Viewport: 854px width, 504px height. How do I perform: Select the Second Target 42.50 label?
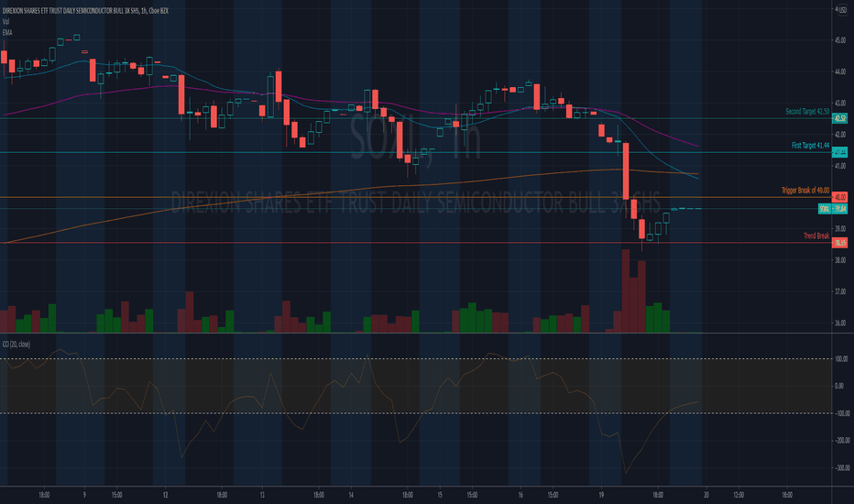click(x=807, y=111)
